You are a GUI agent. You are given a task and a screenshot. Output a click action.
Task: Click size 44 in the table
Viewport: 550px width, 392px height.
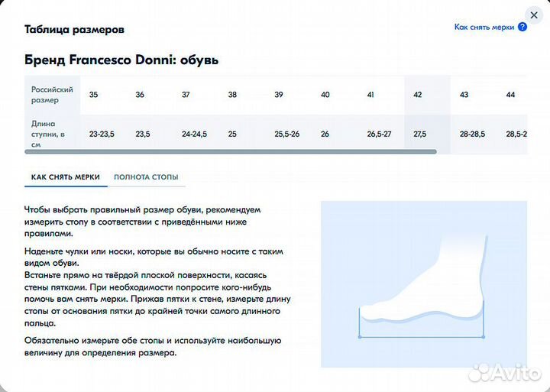(510, 94)
